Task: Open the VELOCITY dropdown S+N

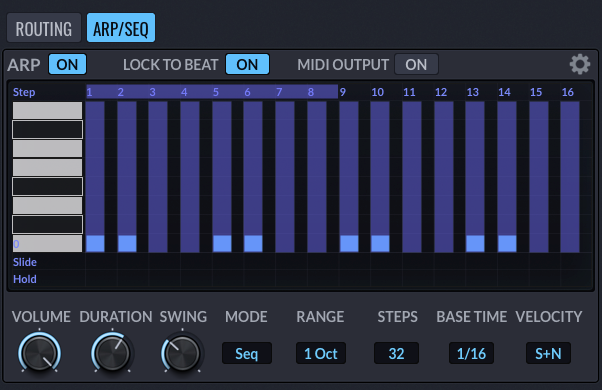Action: [x=548, y=353]
